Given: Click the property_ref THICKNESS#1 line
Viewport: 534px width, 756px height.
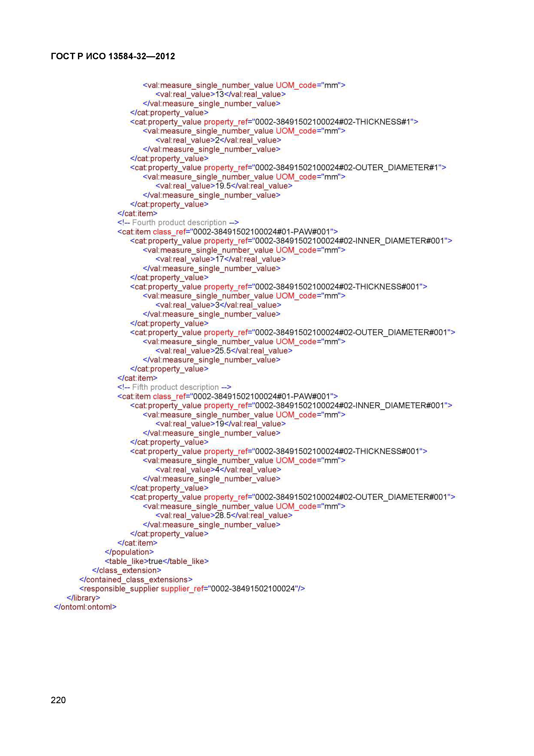Looking at the screenshot, I should (274, 122).
